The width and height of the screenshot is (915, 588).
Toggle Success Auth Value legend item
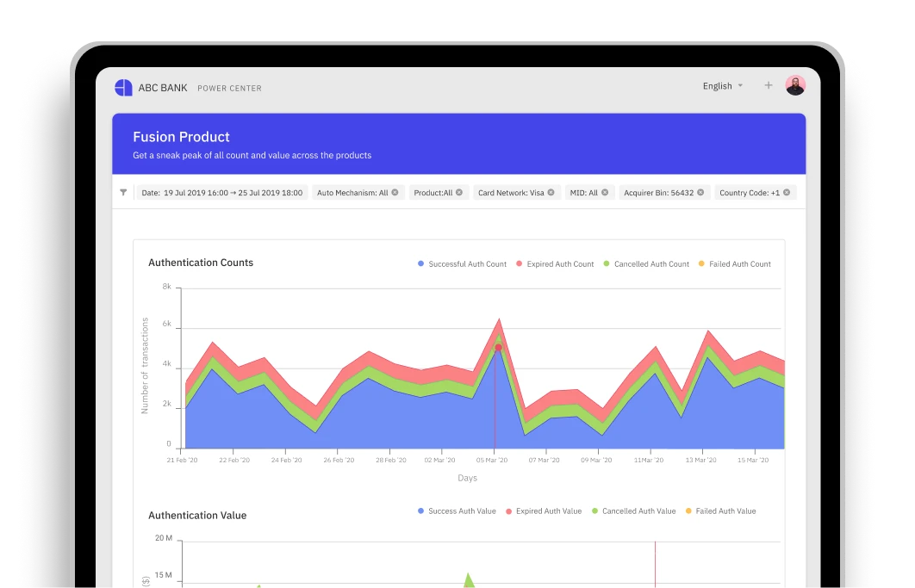point(457,511)
